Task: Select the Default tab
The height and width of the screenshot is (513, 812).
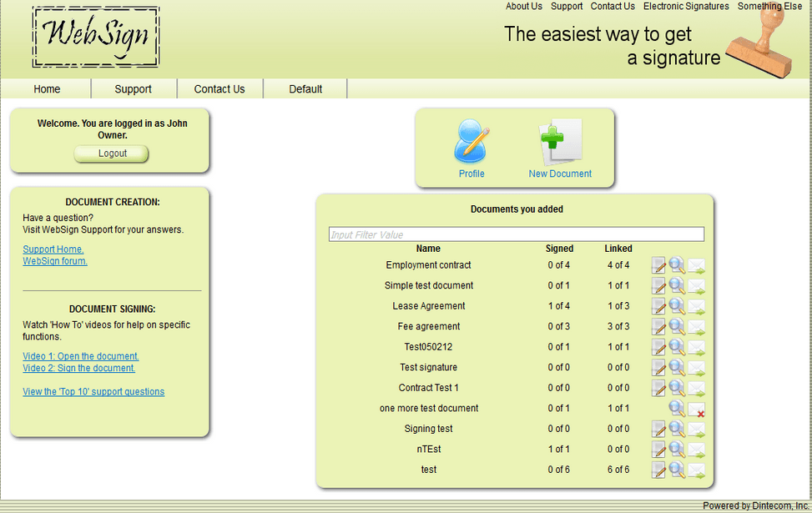Action: [x=305, y=88]
